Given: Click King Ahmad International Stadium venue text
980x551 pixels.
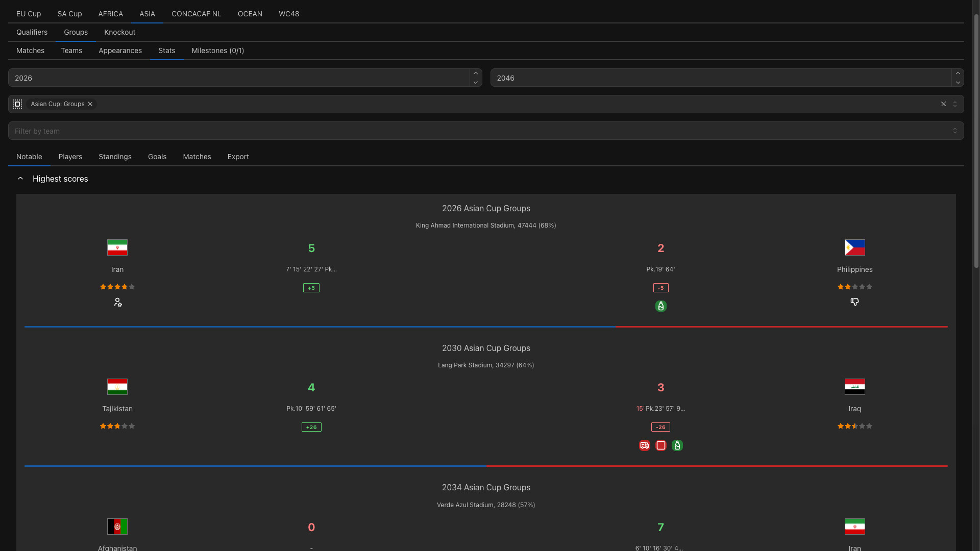Looking at the screenshot, I should (x=486, y=225).
